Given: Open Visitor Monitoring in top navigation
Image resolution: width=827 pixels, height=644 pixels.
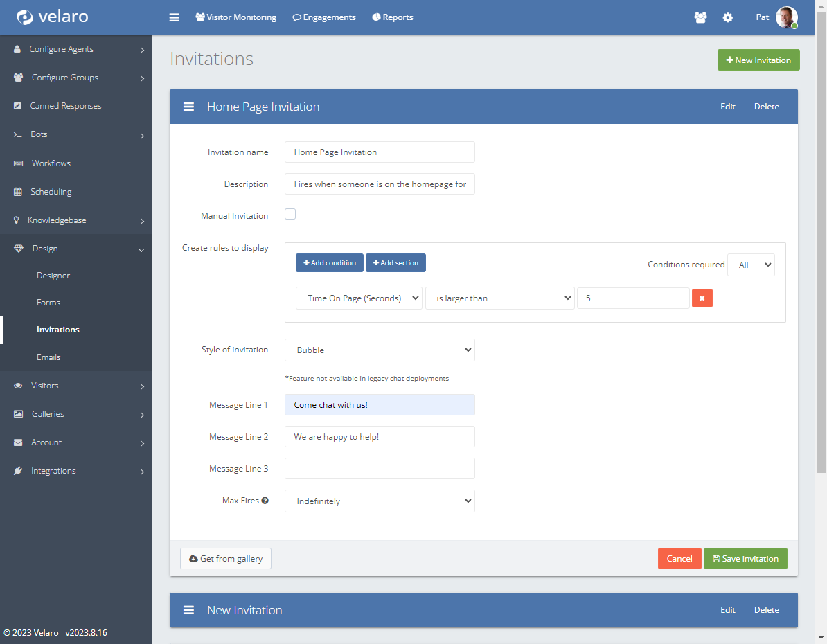Looking at the screenshot, I should (x=235, y=17).
